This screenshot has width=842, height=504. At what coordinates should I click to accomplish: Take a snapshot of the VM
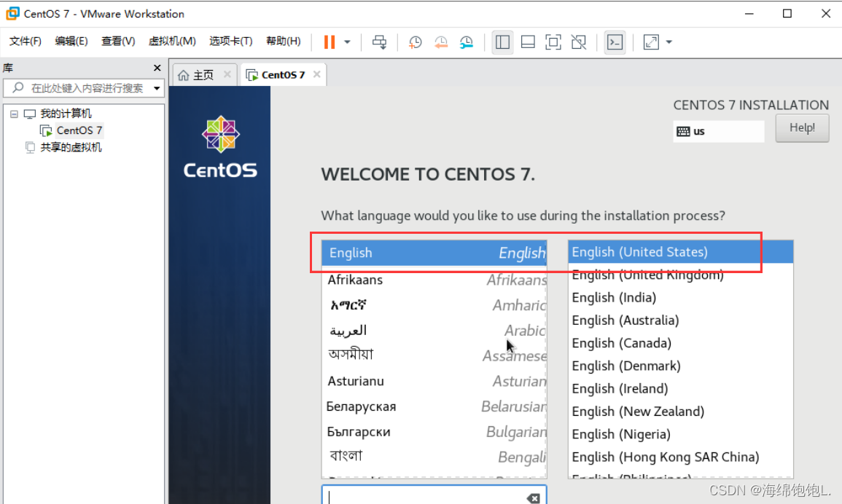415,42
